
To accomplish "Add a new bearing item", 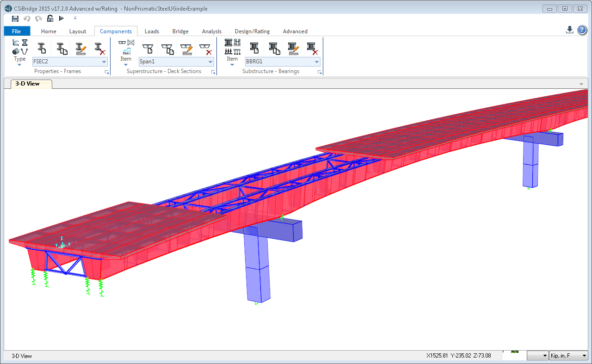I will coord(254,48).
